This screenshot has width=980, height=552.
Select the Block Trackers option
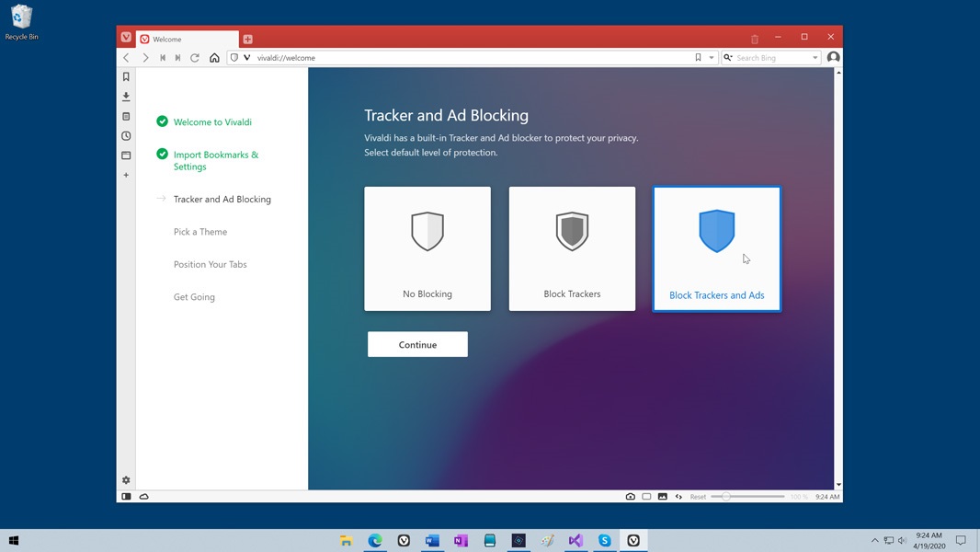[572, 248]
